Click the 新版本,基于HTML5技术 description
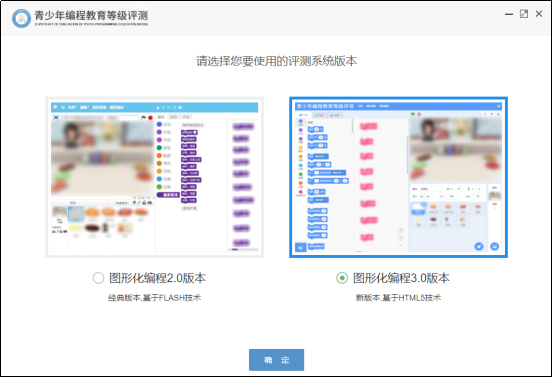The width and height of the screenshot is (553, 378). pyautogui.click(x=398, y=298)
